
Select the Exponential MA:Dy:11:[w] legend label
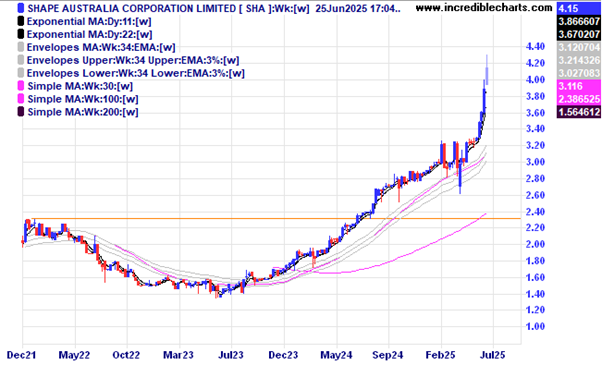point(89,21)
